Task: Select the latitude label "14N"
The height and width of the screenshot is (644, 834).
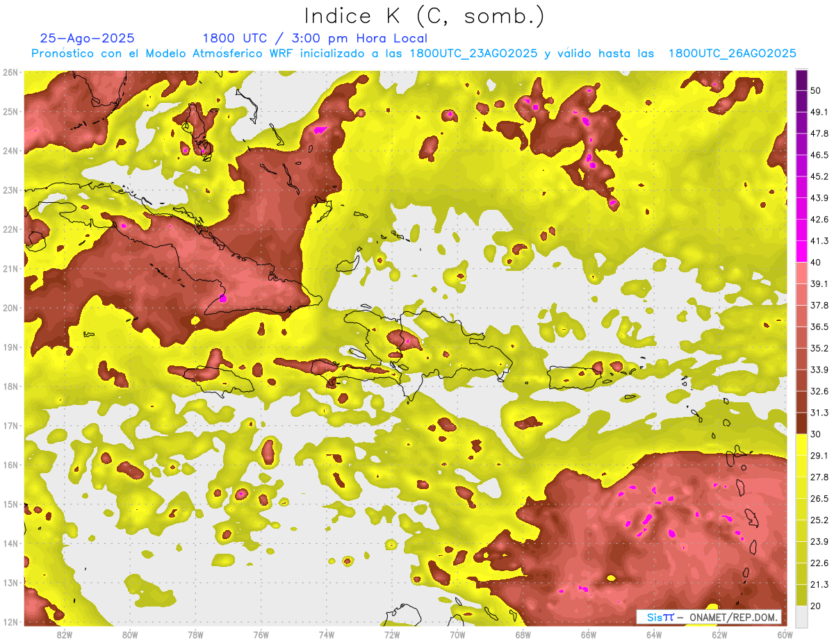Action: pos(10,543)
